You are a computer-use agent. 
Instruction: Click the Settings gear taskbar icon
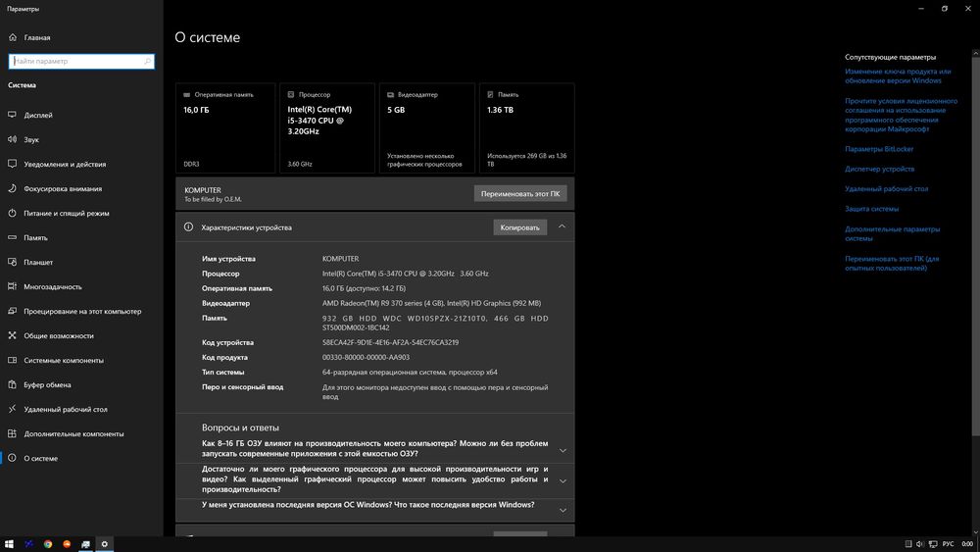[105, 544]
